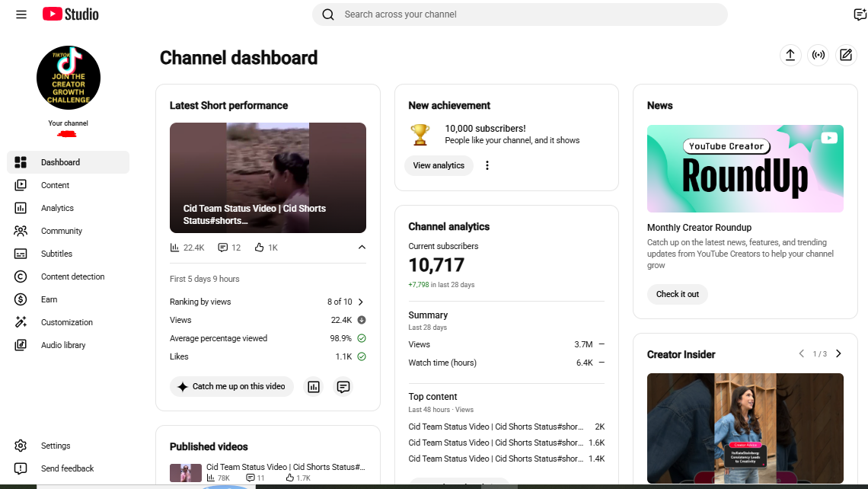Click the down-arrow indicator beside Views 22.4K

coord(362,320)
